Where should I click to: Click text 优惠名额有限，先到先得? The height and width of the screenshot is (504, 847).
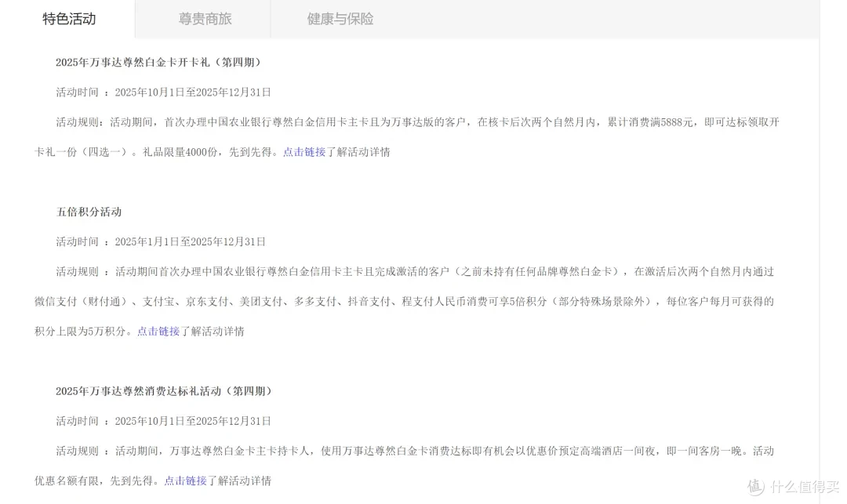pos(93,480)
